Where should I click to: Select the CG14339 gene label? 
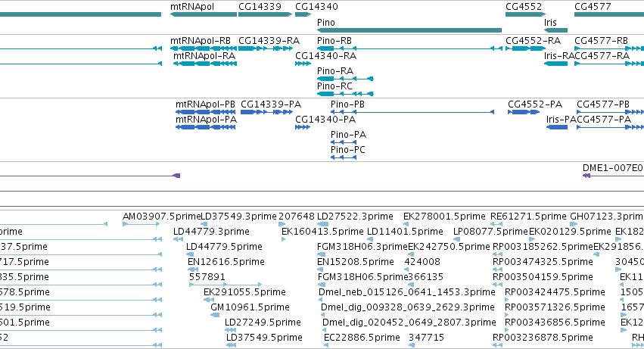[x=260, y=7]
